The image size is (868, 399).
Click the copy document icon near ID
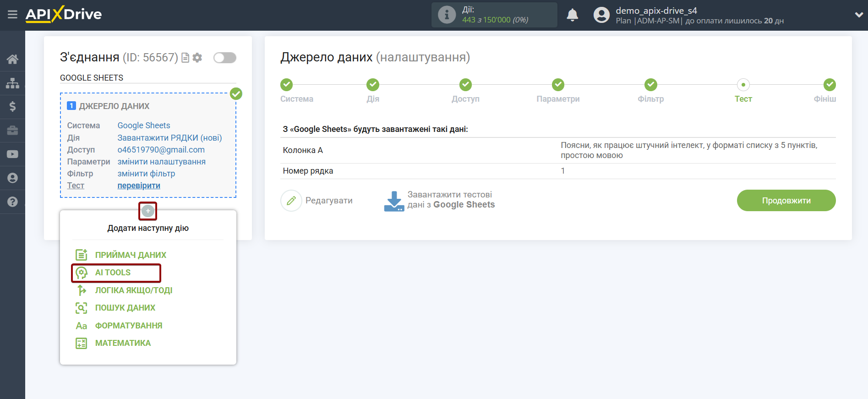pyautogui.click(x=186, y=58)
